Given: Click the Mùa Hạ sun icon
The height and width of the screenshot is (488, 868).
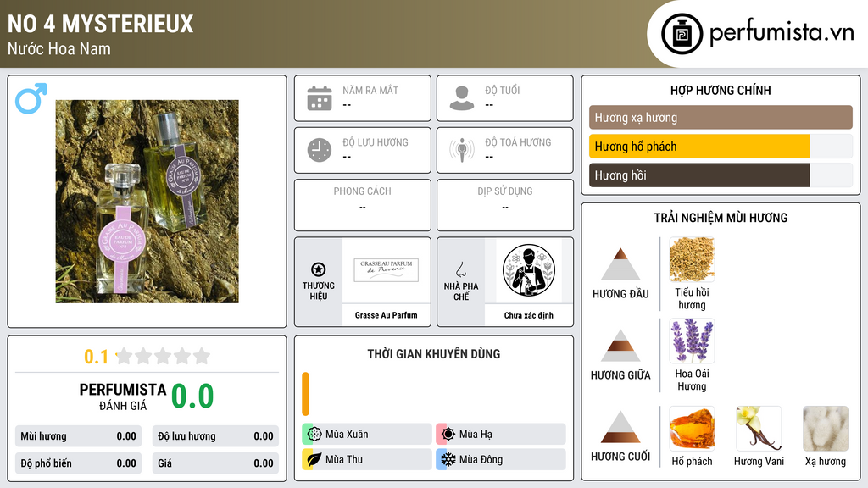Looking at the screenshot, I should (x=448, y=434).
